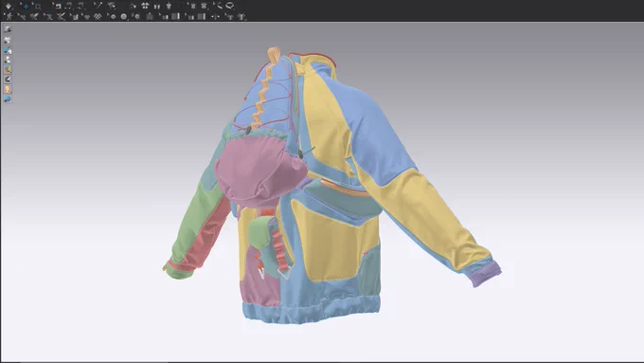The image size is (644, 363).
Task: Toggle the white shirt 3D garment display icon
Action: 8,40
